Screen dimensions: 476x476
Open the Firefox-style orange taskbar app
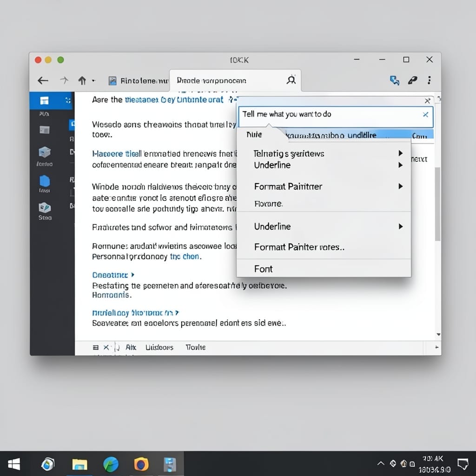[x=141, y=464]
